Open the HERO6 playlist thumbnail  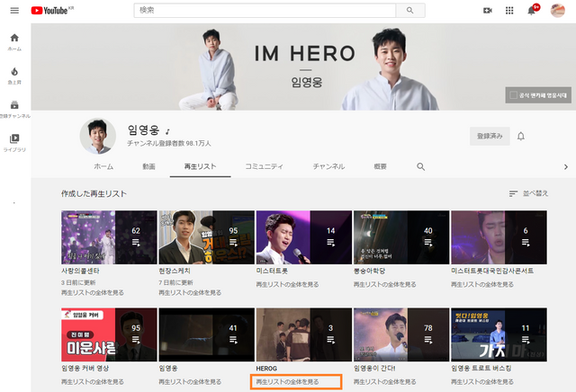[304, 334]
